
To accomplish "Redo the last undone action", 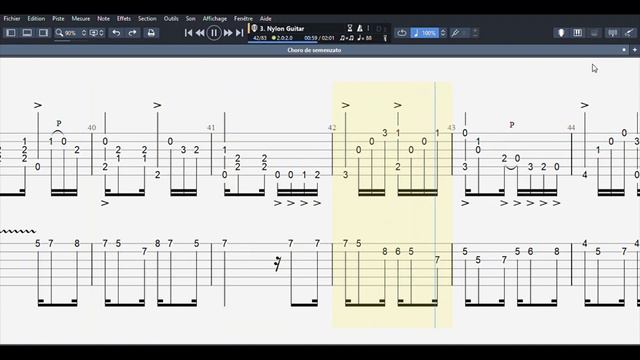I will pyautogui.click(x=132, y=33).
